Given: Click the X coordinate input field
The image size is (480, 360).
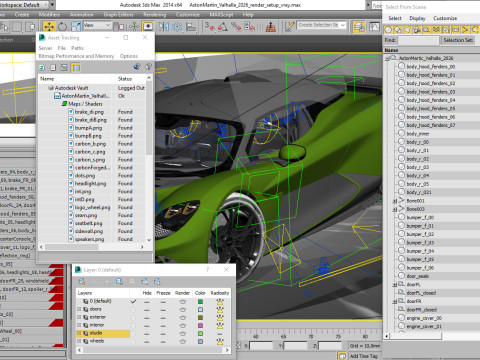Looking at the screenshot, I should (x=261, y=346).
